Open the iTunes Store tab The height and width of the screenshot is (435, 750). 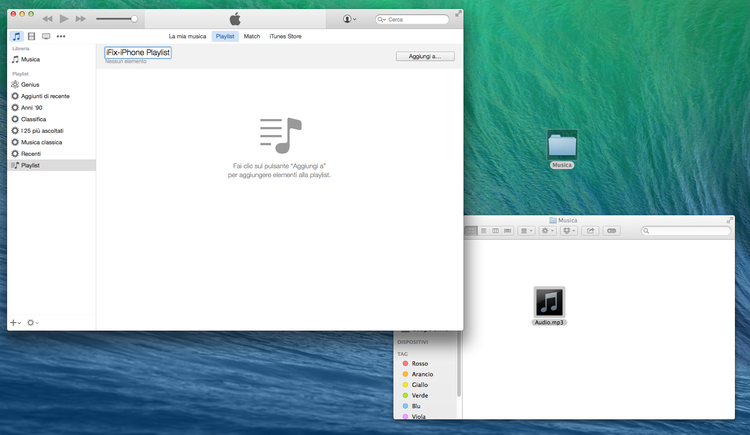pyautogui.click(x=286, y=36)
